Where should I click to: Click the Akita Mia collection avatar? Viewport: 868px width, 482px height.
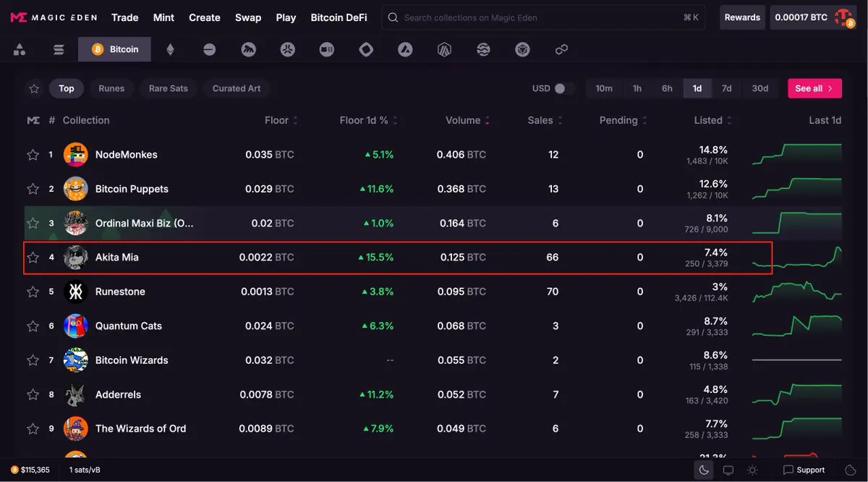pos(75,257)
